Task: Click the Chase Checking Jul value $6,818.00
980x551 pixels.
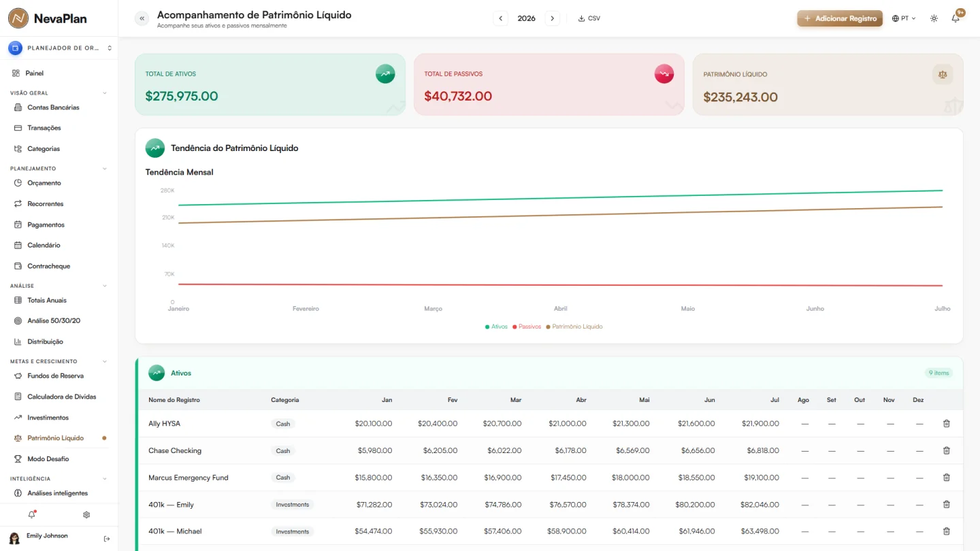Action: point(763,450)
